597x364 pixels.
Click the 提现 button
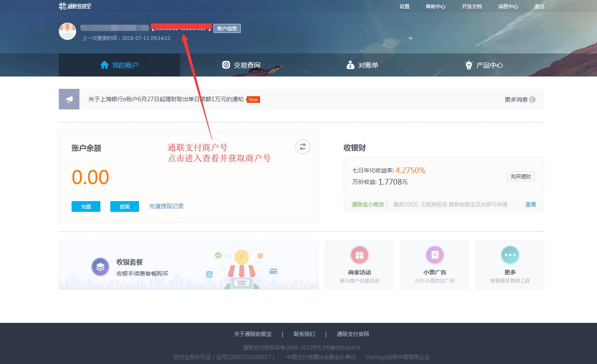[125, 206]
